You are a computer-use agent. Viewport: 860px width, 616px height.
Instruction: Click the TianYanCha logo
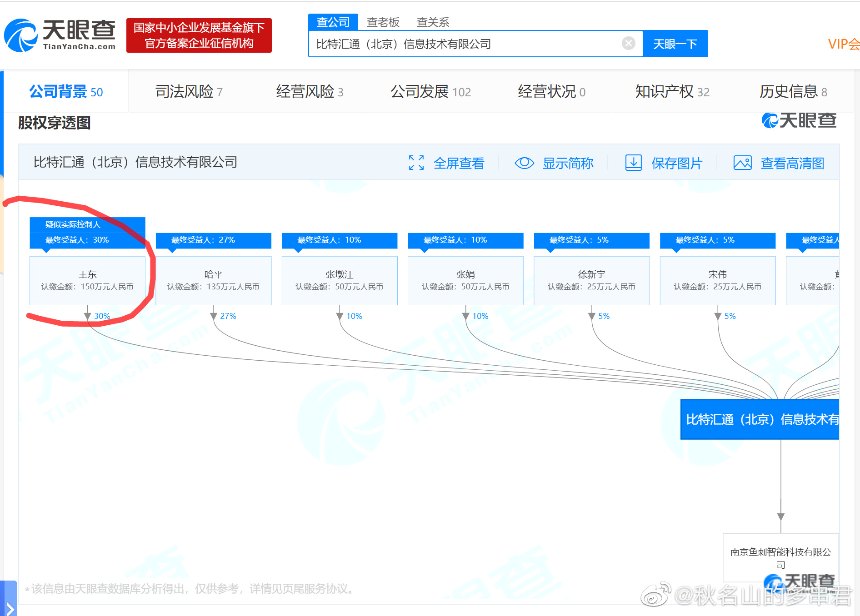tap(60, 35)
